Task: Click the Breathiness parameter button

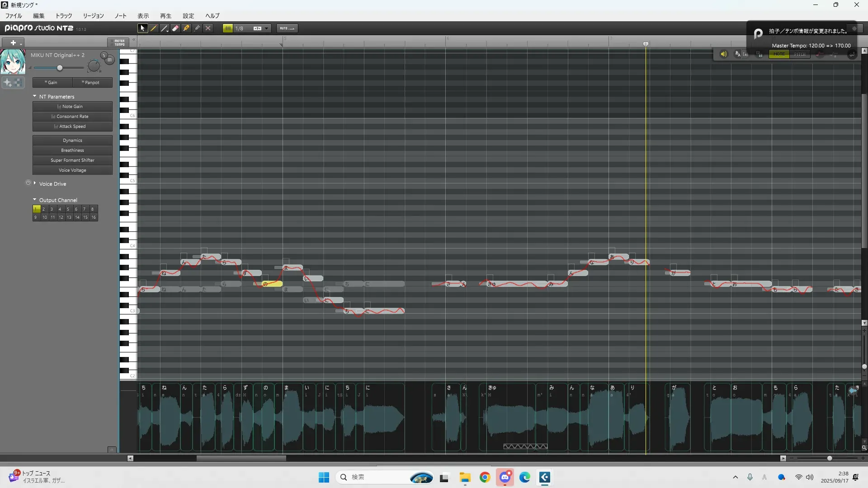Action: [x=72, y=150]
